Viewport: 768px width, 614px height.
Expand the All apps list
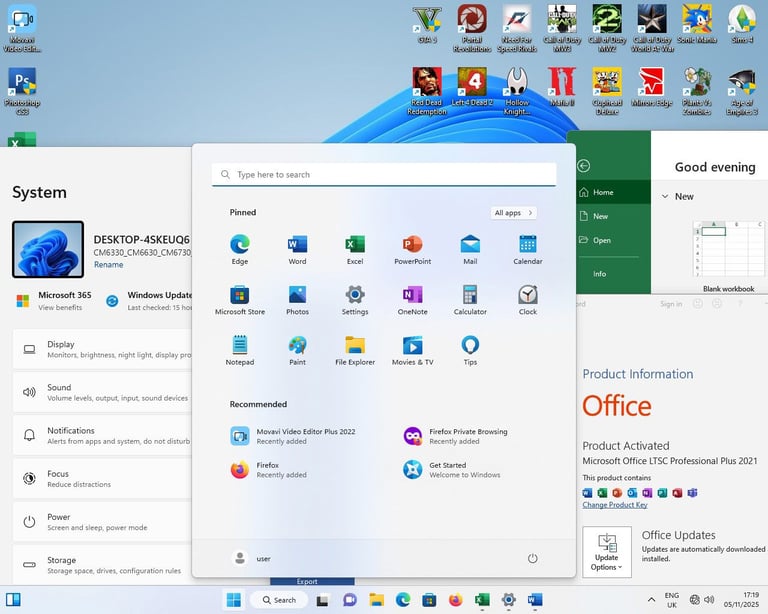click(x=514, y=213)
